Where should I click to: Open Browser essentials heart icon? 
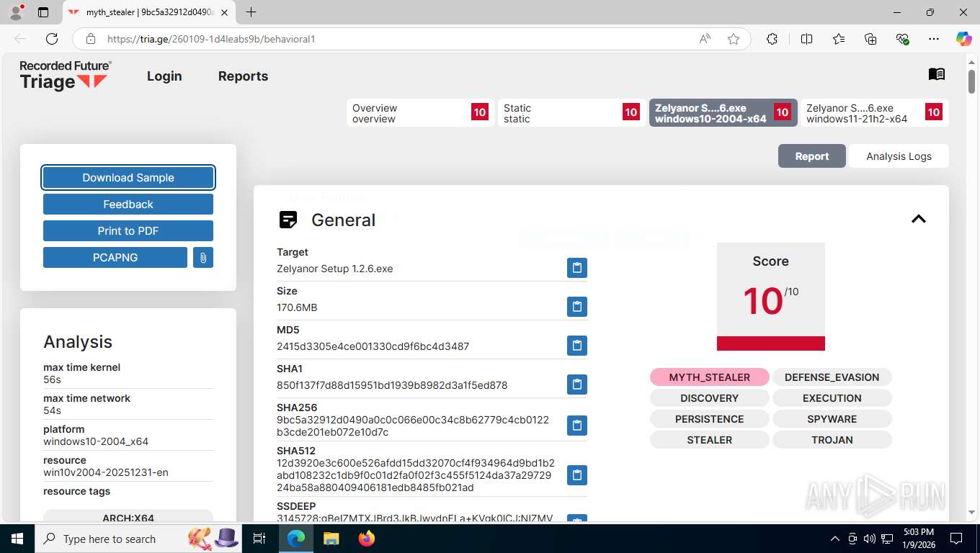902,39
